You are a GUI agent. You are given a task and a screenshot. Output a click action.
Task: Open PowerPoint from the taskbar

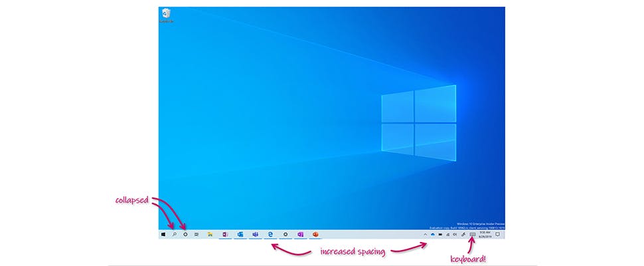pos(315,234)
